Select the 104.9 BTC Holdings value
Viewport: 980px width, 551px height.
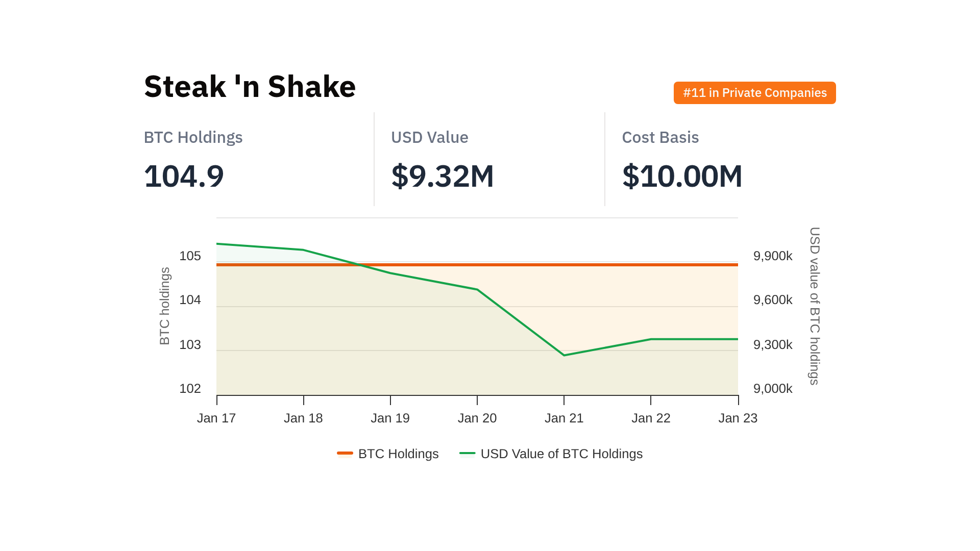(184, 176)
